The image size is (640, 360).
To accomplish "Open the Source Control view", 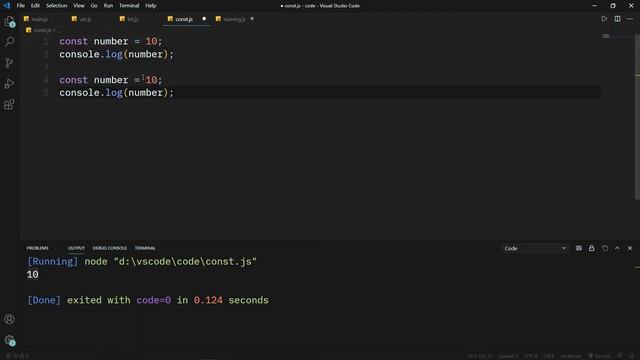I will [x=9, y=62].
